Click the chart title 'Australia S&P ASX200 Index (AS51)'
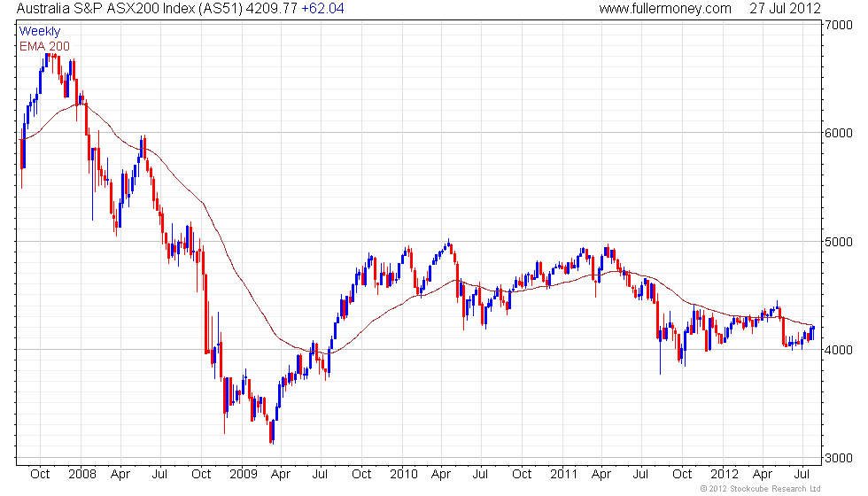This screenshot has width=868, height=496. click(x=129, y=9)
